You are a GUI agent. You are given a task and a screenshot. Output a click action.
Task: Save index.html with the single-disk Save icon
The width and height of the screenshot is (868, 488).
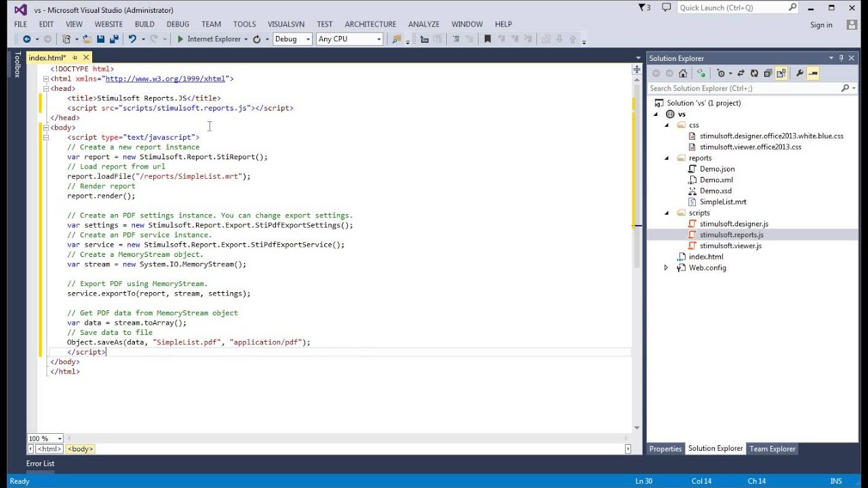pos(100,39)
